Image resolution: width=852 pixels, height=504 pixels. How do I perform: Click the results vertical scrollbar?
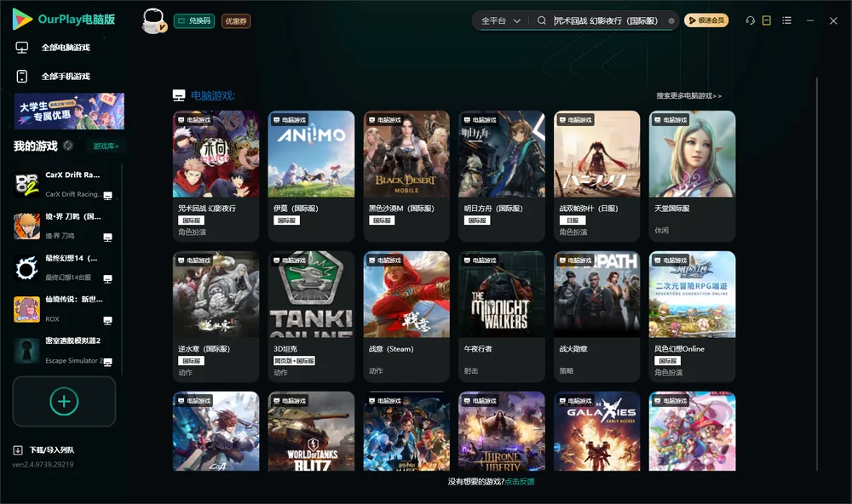(817, 274)
